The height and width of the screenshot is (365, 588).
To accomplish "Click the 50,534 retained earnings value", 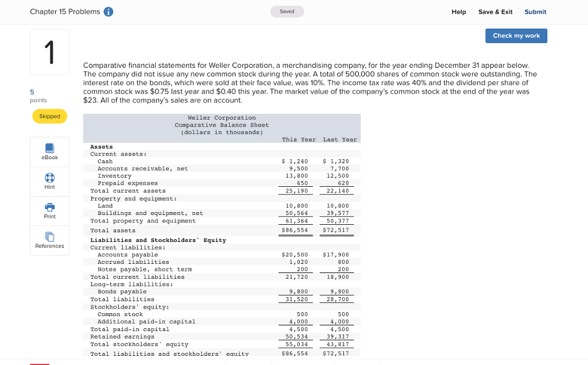I will pos(297,337).
